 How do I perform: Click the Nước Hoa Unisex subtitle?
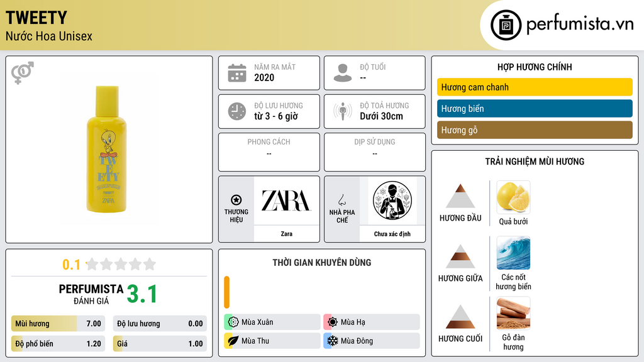[x=49, y=36]
